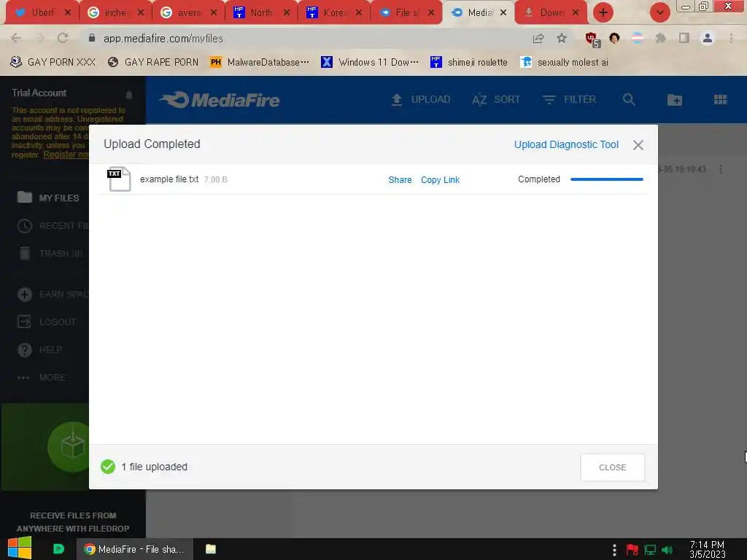Click the notification bell in sidebar

click(x=128, y=94)
